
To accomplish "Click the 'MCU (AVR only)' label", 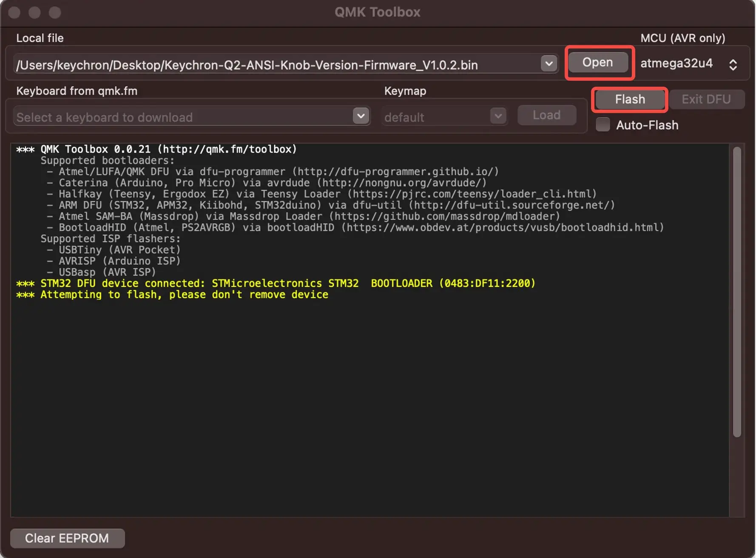I will (x=683, y=38).
